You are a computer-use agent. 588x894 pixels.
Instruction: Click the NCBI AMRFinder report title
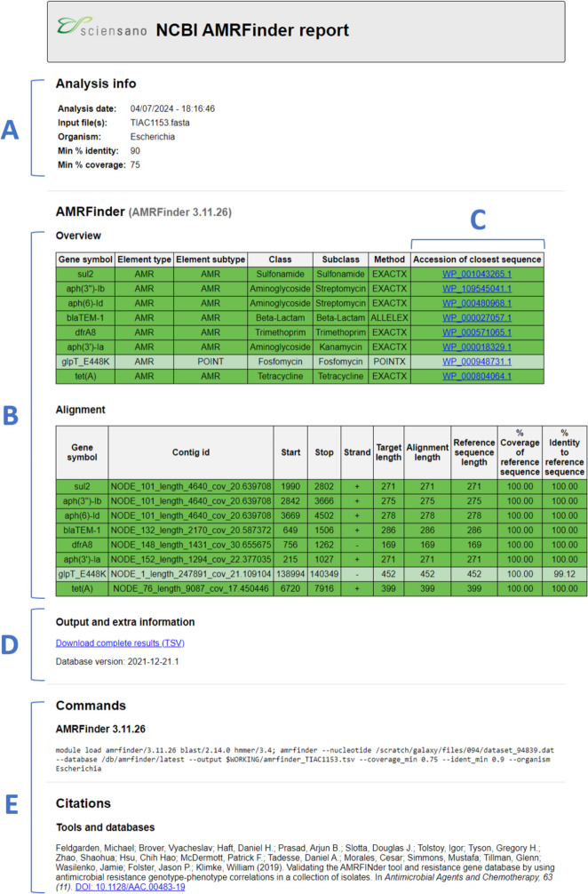(252, 31)
